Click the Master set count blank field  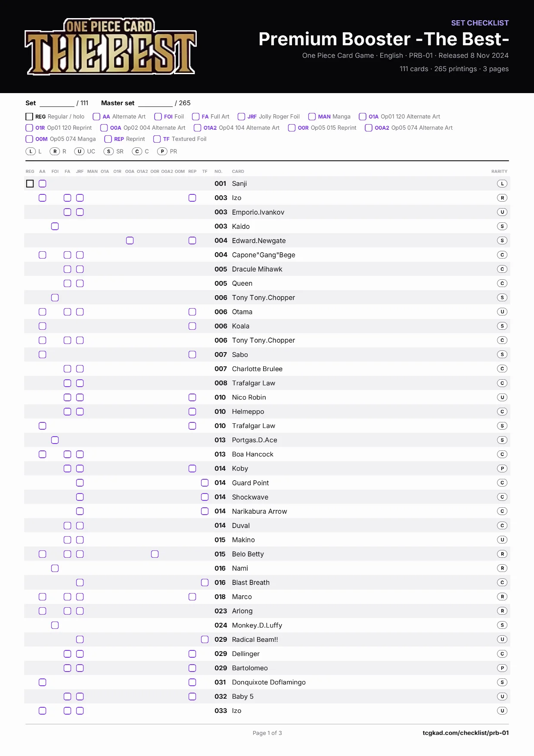coord(155,103)
